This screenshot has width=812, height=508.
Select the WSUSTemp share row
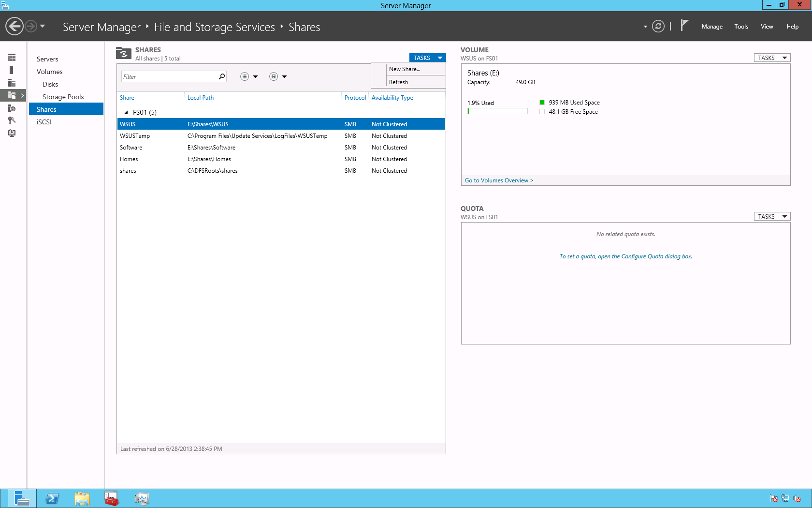click(281, 136)
